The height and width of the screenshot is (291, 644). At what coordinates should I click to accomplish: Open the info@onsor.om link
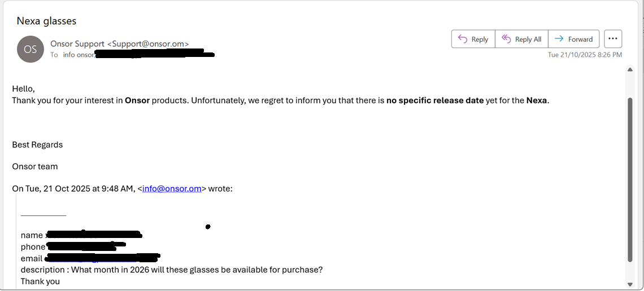click(x=172, y=189)
